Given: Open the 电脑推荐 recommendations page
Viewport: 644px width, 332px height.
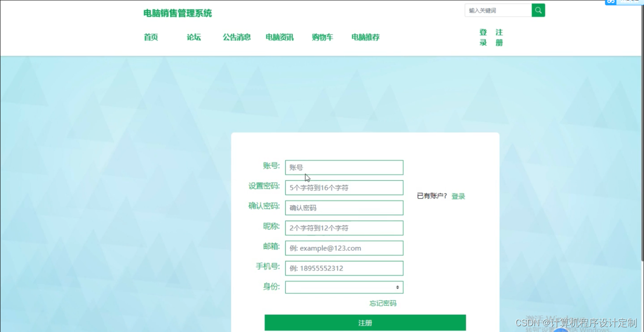Looking at the screenshot, I should [x=365, y=37].
